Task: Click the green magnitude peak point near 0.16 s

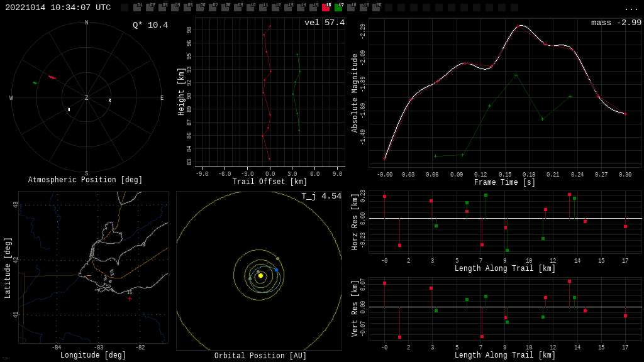Action: 516,75
